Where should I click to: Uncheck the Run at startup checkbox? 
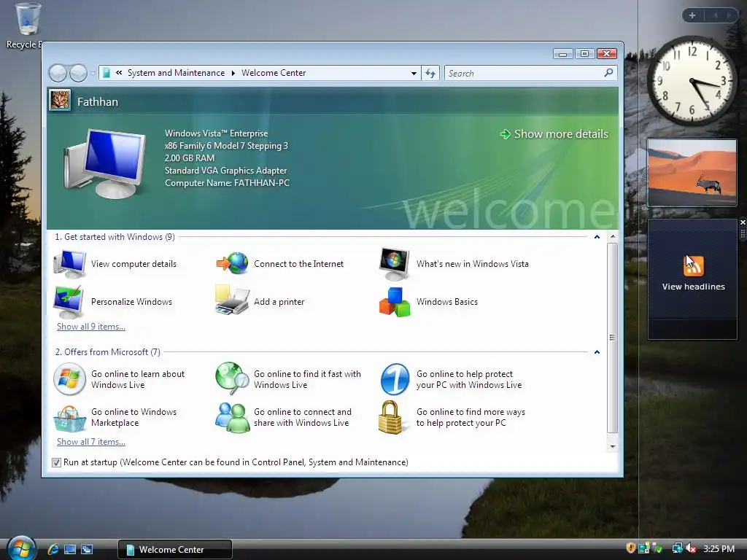click(56, 462)
